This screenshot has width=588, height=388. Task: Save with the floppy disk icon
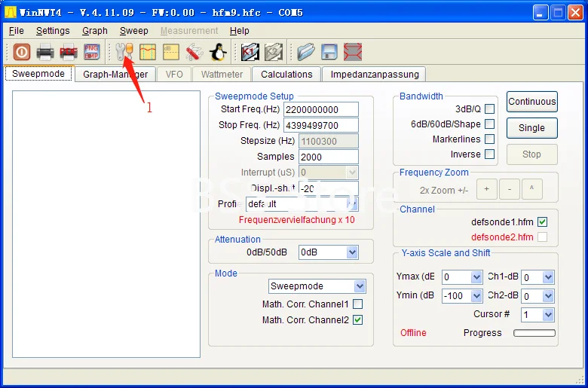329,52
